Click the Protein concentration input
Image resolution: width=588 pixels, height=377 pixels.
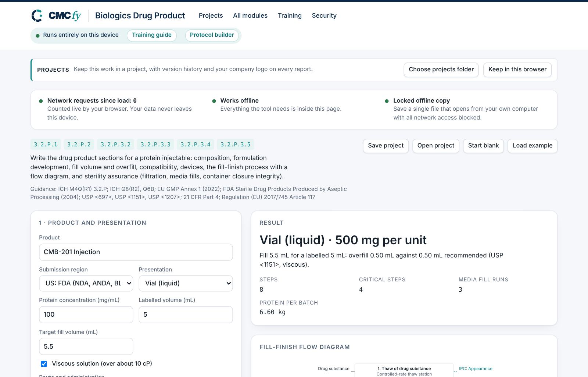[86, 315]
